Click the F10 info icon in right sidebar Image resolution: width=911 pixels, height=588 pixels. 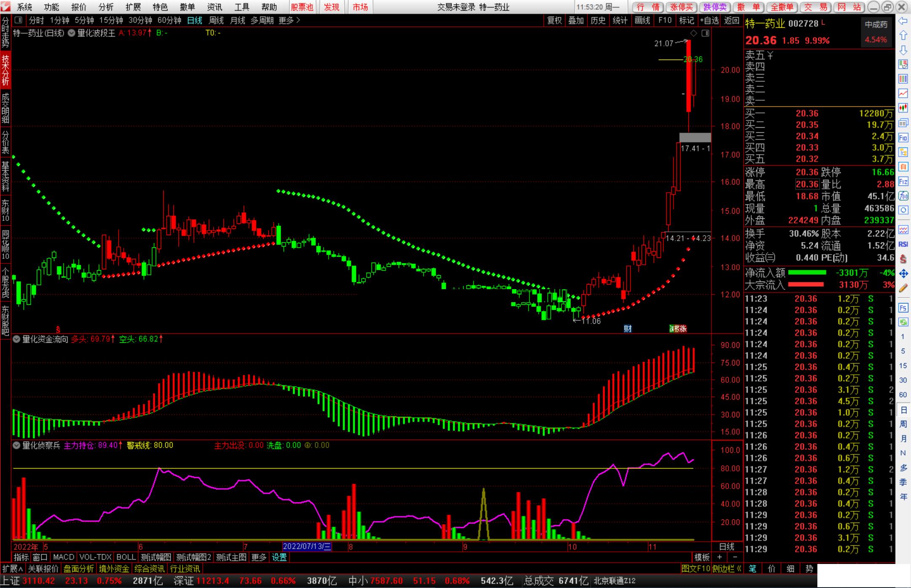click(x=903, y=138)
